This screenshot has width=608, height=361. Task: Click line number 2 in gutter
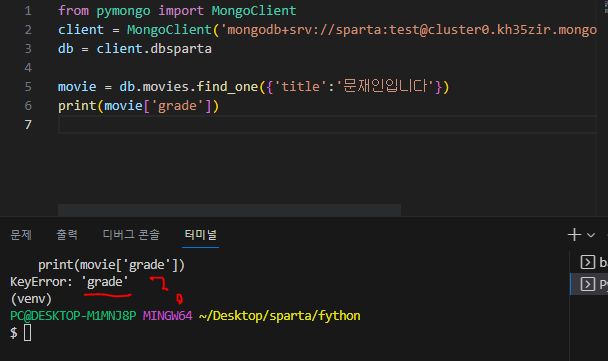(x=28, y=30)
